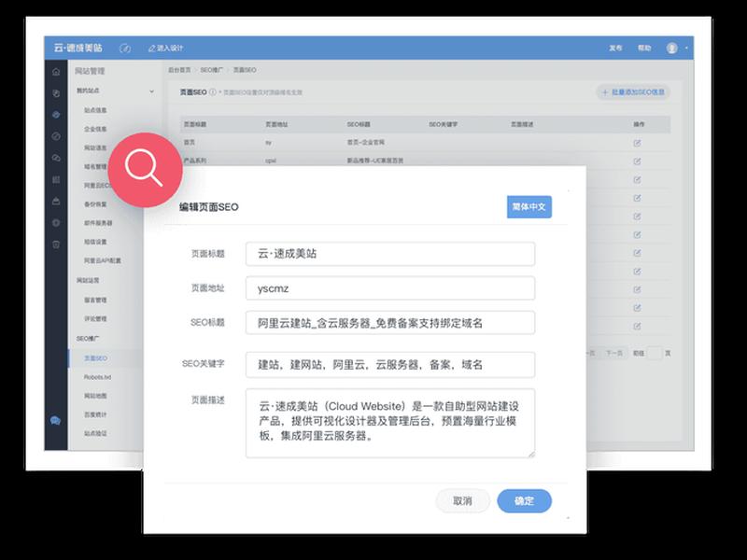Click the SEO推广 section heading in sidebar
The height and width of the screenshot is (560, 747).
coord(88,339)
